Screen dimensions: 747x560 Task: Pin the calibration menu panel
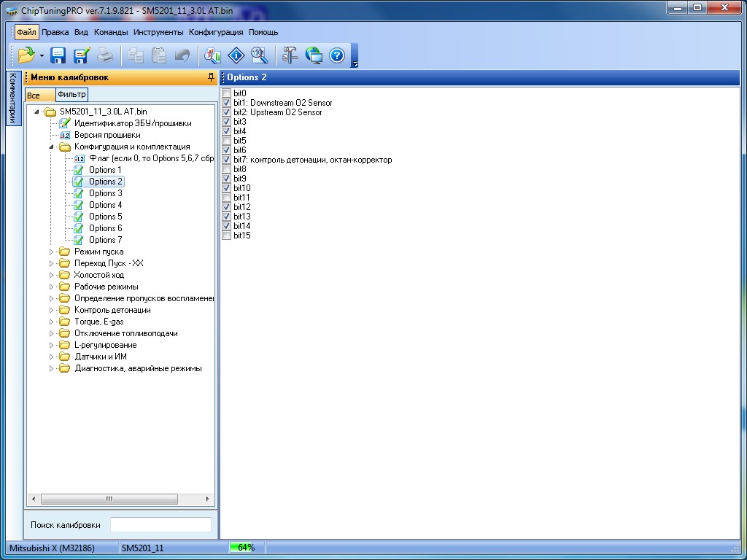(x=212, y=77)
